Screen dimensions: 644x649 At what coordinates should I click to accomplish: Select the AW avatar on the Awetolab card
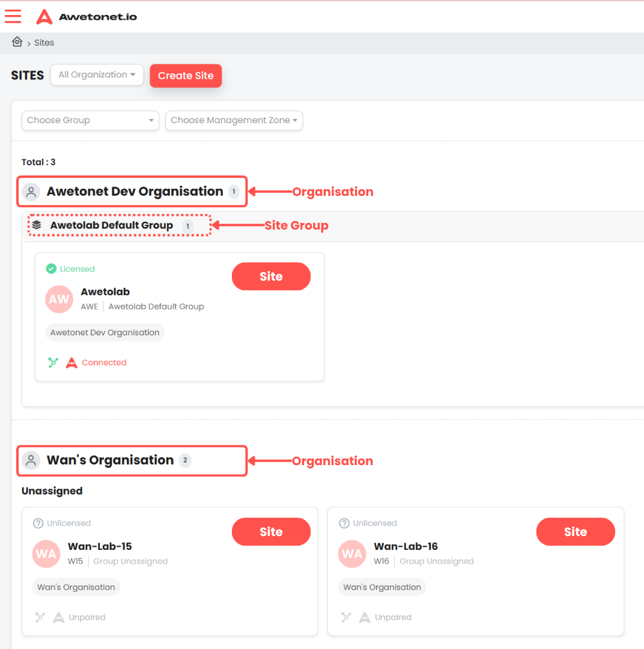click(59, 299)
